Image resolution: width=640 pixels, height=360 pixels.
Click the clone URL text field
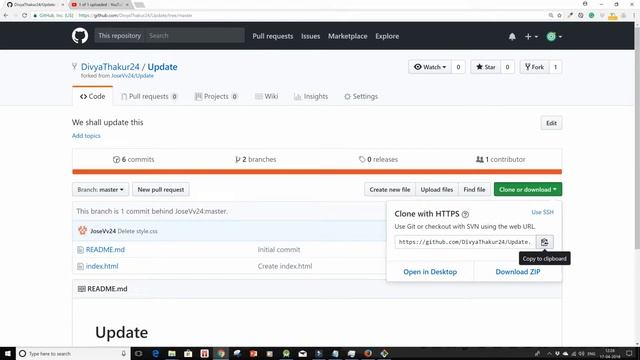coord(465,242)
